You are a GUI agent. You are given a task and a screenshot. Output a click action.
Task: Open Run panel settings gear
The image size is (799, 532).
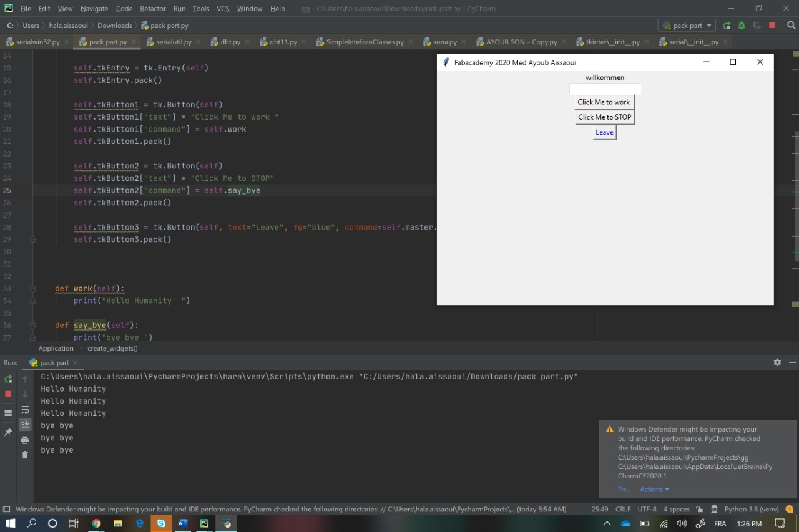[777, 362]
